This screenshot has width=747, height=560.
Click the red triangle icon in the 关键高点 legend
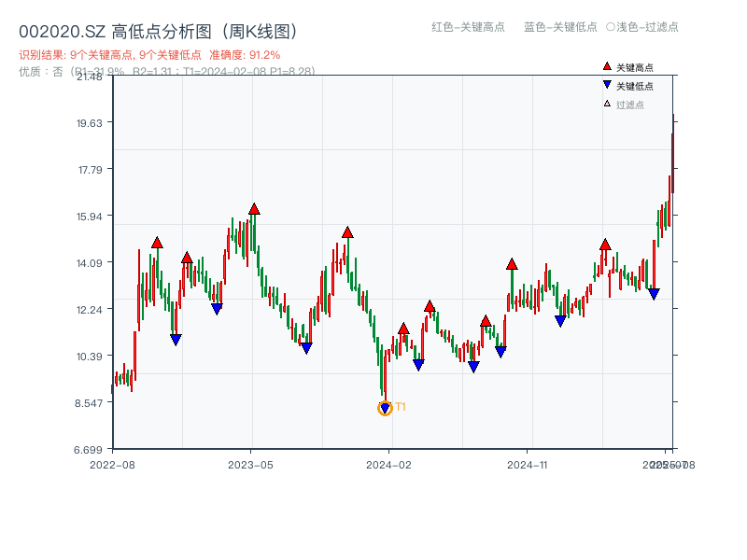coord(607,66)
